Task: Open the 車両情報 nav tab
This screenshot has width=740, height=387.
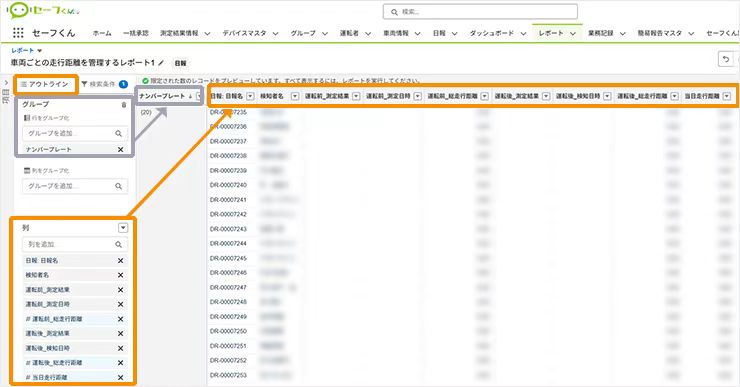Action: pyautogui.click(x=395, y=34)
